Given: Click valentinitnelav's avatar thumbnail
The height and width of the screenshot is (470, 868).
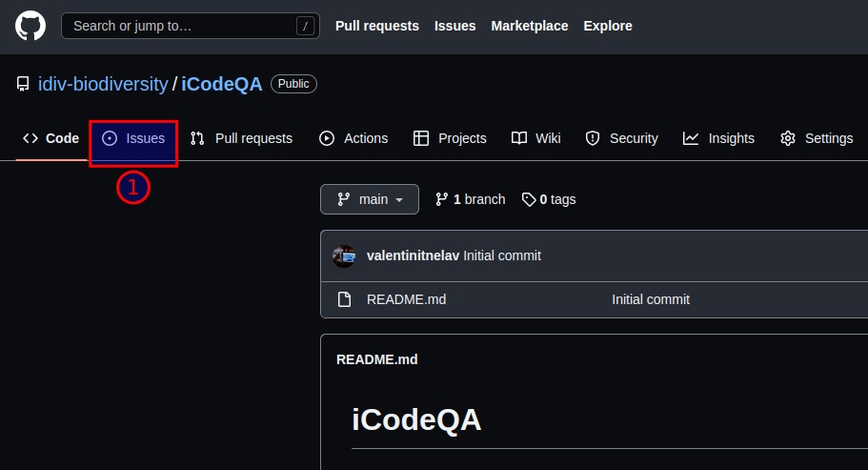Looking at the screenshot, I should pyautogui.click(x=344, y=256).
